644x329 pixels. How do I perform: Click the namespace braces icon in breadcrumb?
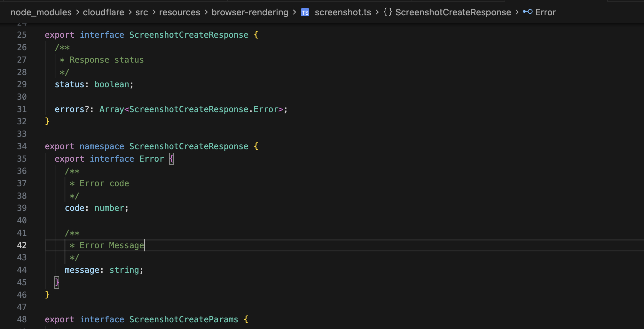(388, 12)
